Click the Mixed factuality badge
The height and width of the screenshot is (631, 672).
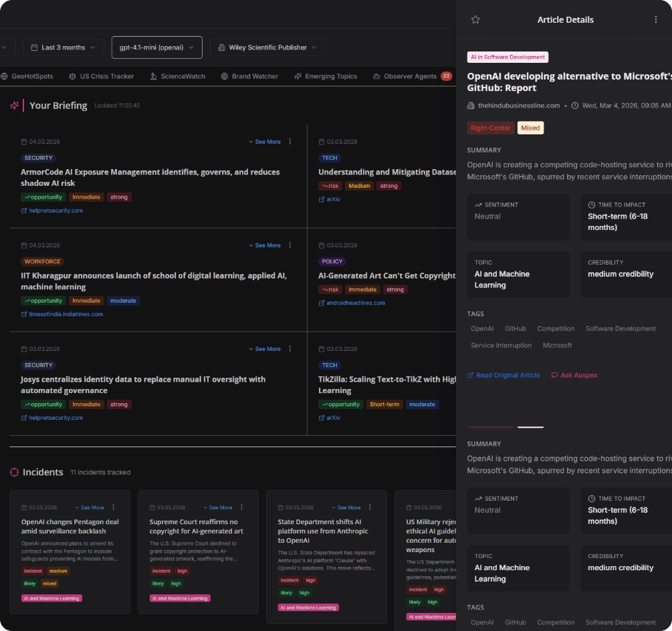coord(530,128)
